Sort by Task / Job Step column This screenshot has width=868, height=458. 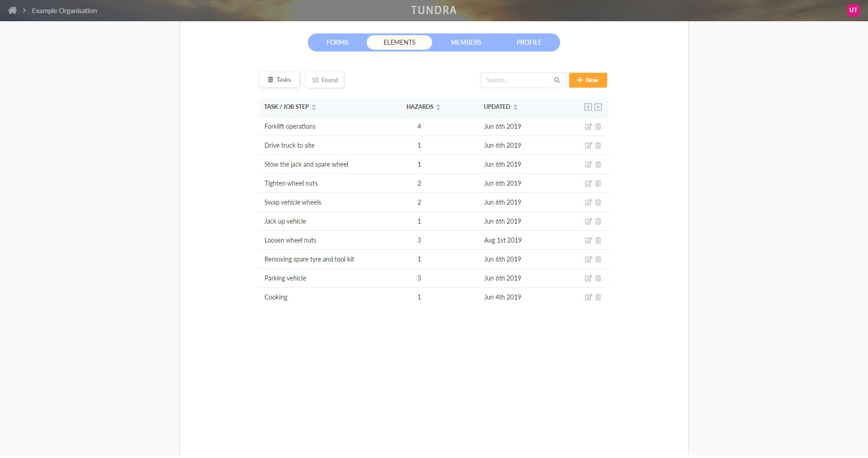[290, 107]
